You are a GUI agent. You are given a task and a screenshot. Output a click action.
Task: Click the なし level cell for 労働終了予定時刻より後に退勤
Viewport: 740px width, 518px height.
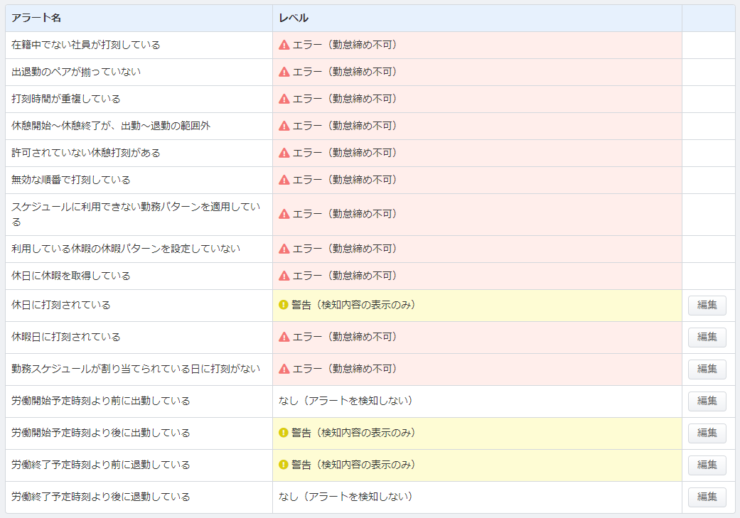(x=477, y=497)
